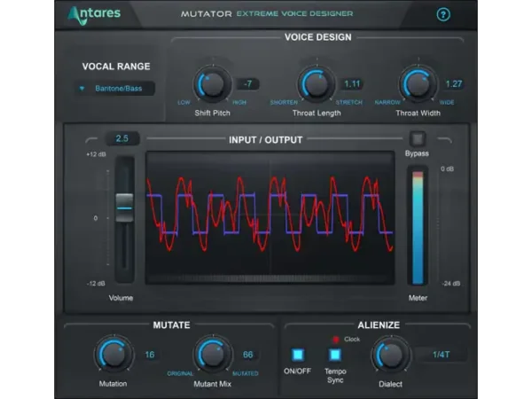Viewport: 532px width, 399px height.
Task: Click the ORIGINAL label
Action: coord(180,373)
